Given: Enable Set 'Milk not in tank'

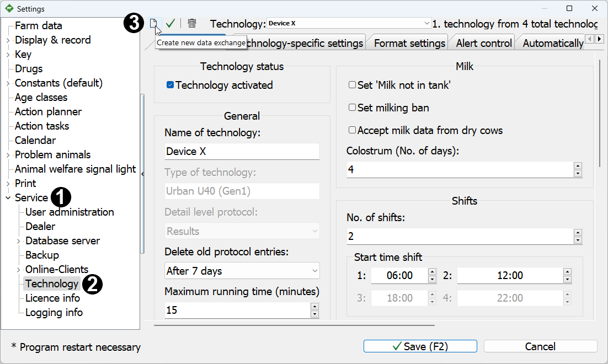Looking at the screenshot, I should [352, 85].
